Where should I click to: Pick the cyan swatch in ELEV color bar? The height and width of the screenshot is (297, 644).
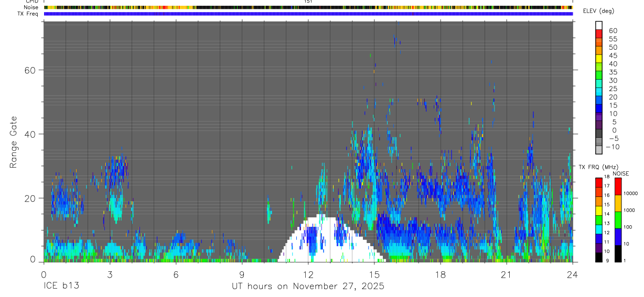point(599,92)
